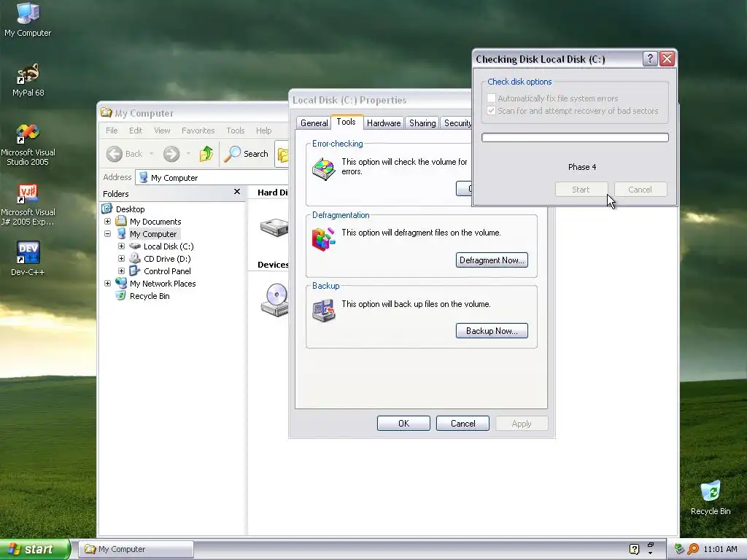The width and height of the screenshot is (747, 560).
Task: Click the help question-mark button in Checking Disk
Action: tap(650, 58)
